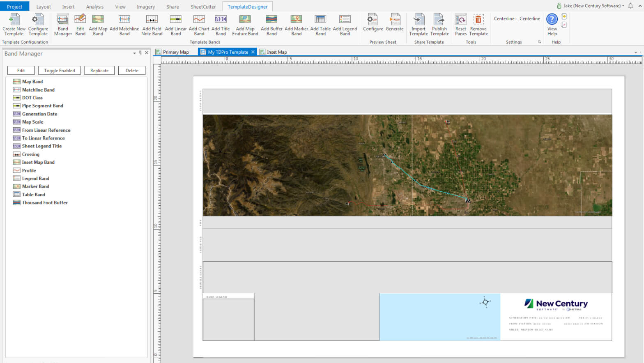The width and height of the screenshot is (644, 363).
Task: Collapse the ribbon with the chevron
Action: point(639,6)
